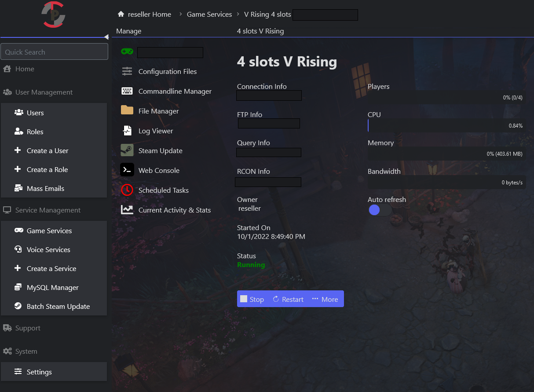
Task: Click the Web Console terminal icon
Action: pos(127,170)
